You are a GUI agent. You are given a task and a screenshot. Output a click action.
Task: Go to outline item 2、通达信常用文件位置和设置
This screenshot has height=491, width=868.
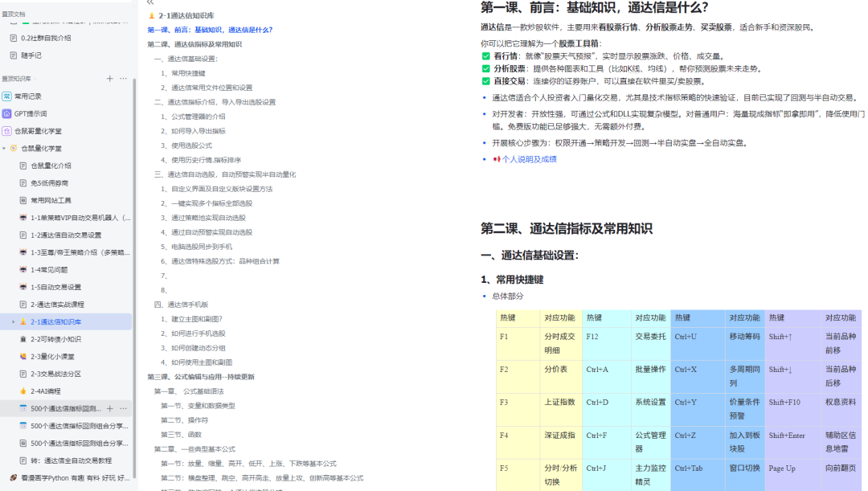click(x=207, y=88)
